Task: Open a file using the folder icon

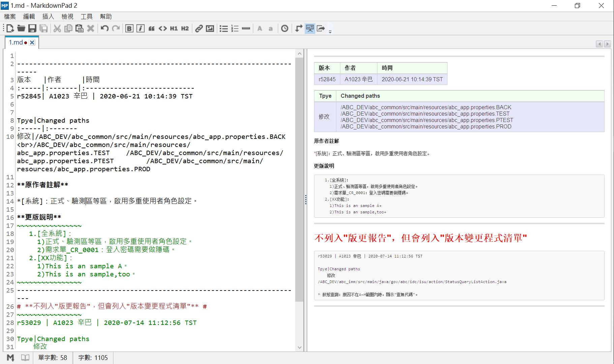Action: click(x=21, y=29)
